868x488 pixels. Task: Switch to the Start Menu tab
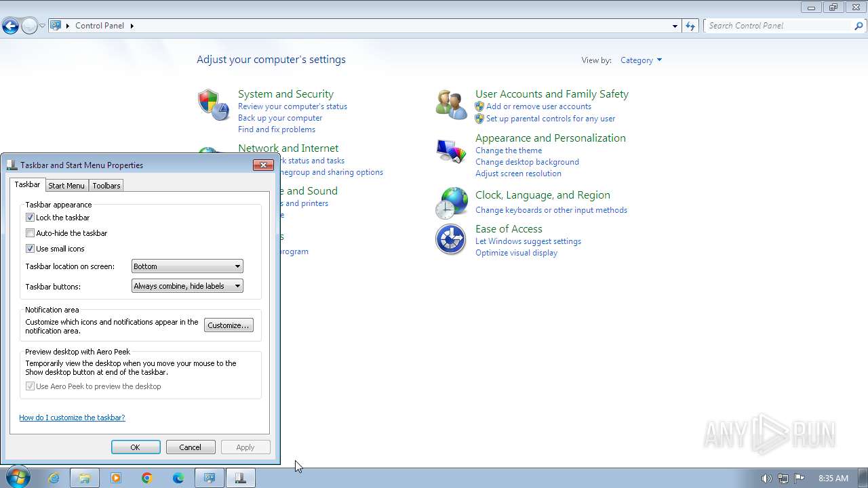click(x=66, y=186)
